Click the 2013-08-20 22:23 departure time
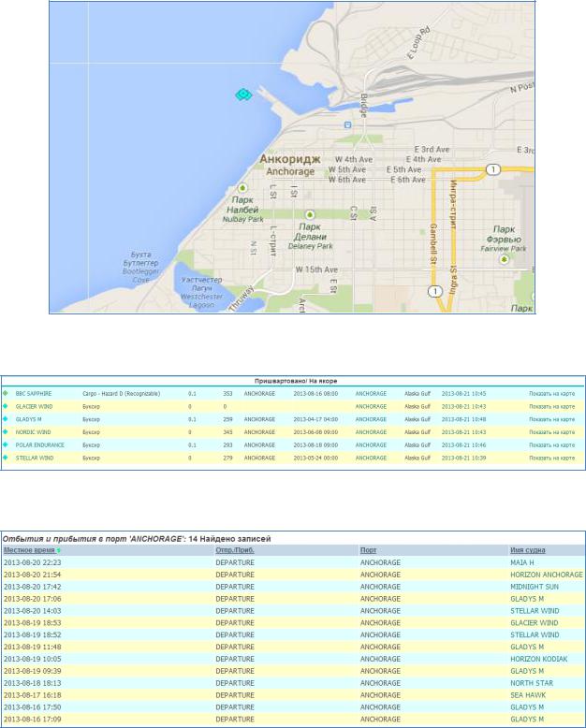The height and width of the screenshot is (728, 586). pos(32,562)
